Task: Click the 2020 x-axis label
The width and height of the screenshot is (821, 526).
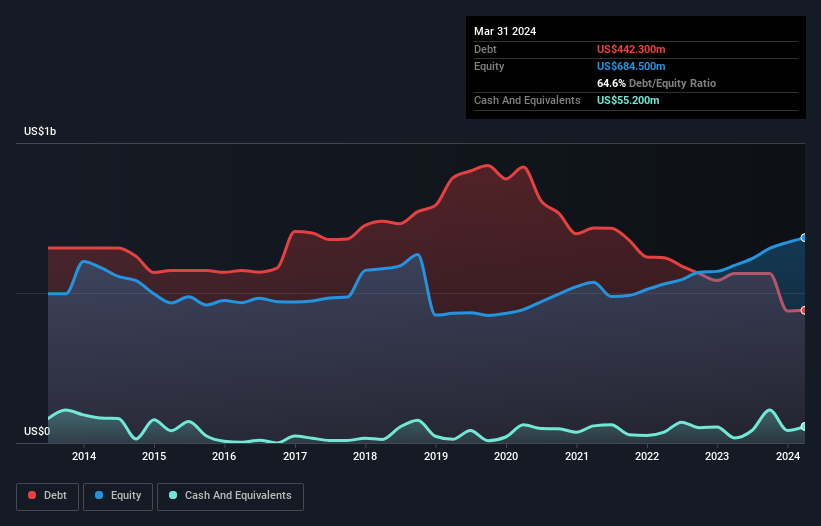Action: pos(506,456)
